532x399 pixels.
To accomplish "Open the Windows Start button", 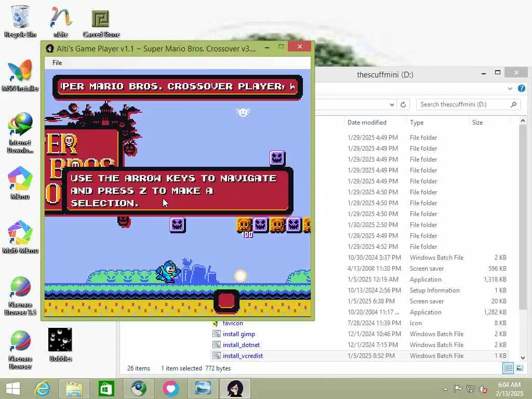I will pyautogui.click(x=13, y=389).
